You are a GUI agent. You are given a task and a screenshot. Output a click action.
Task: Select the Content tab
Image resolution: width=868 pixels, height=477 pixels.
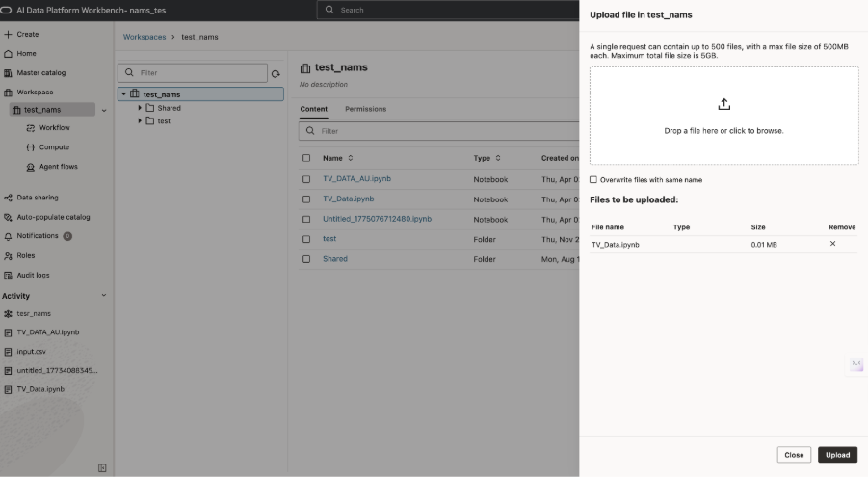click(x=313, y=109)
